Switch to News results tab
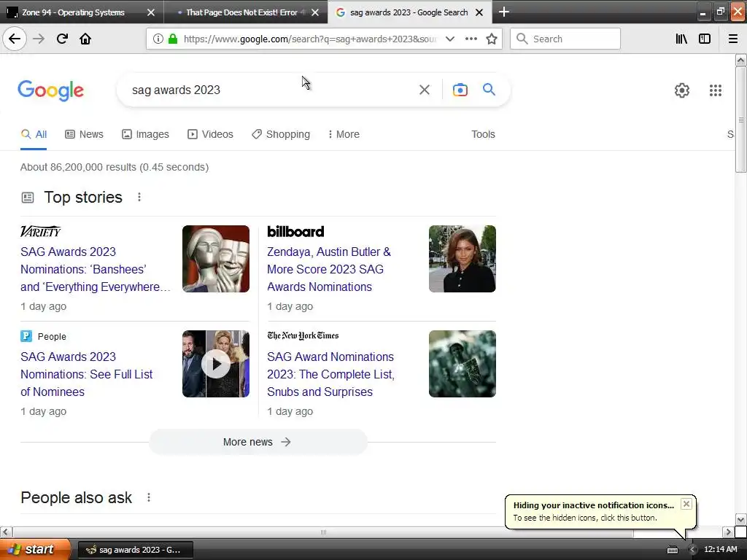The image size is (747, 560). [x=84, y=134]
